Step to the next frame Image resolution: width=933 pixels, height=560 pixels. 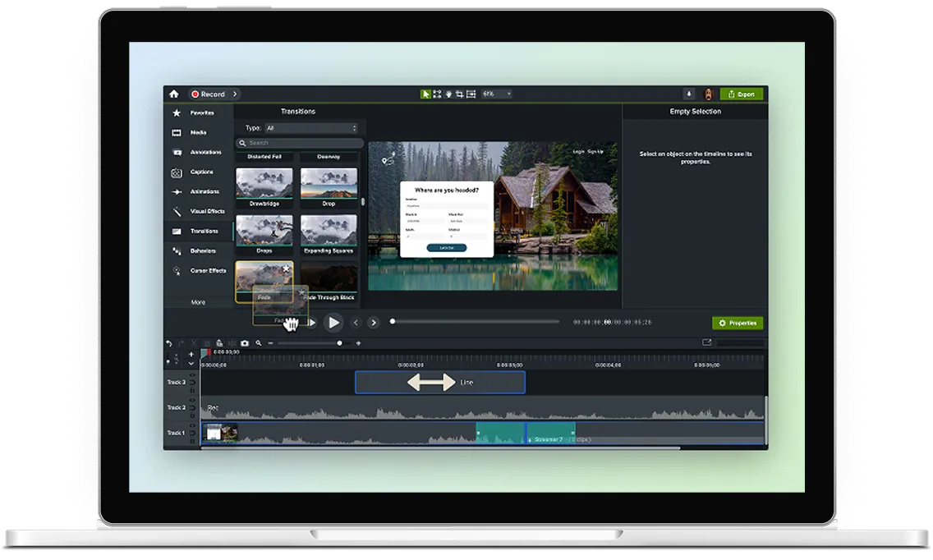374,323
